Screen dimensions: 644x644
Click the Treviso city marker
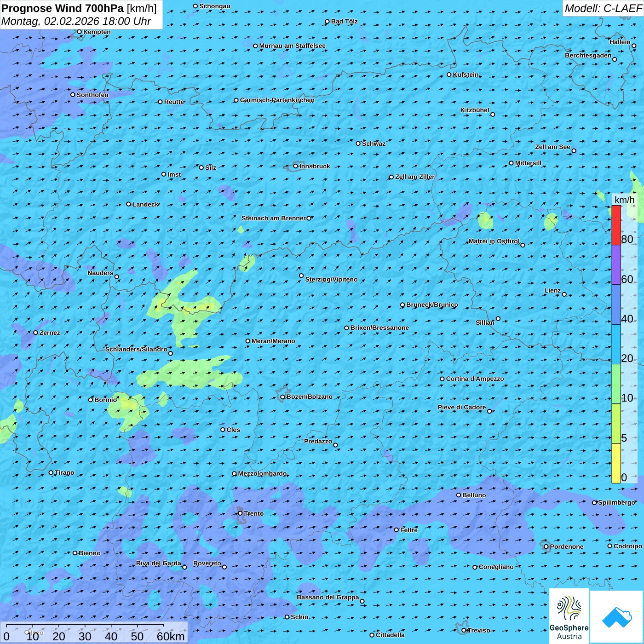click(x=464, y=630)
